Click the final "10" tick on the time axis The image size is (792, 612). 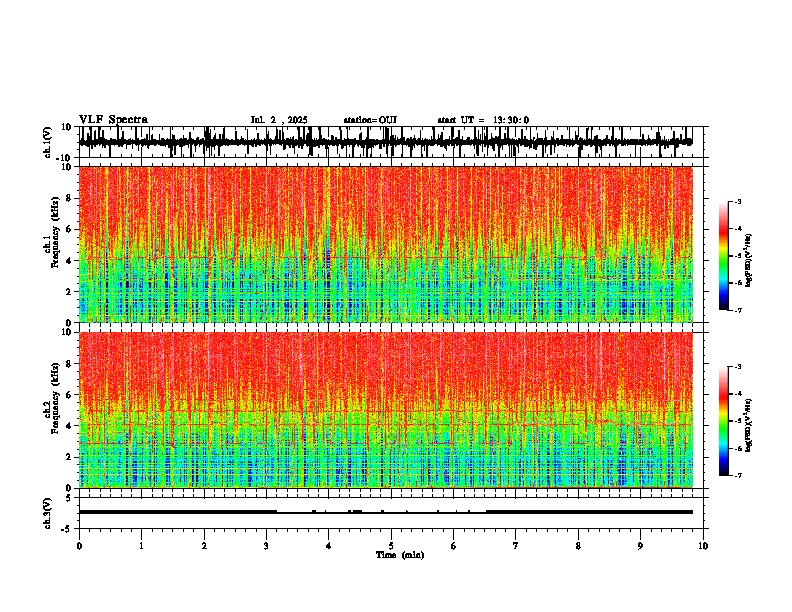703,546
